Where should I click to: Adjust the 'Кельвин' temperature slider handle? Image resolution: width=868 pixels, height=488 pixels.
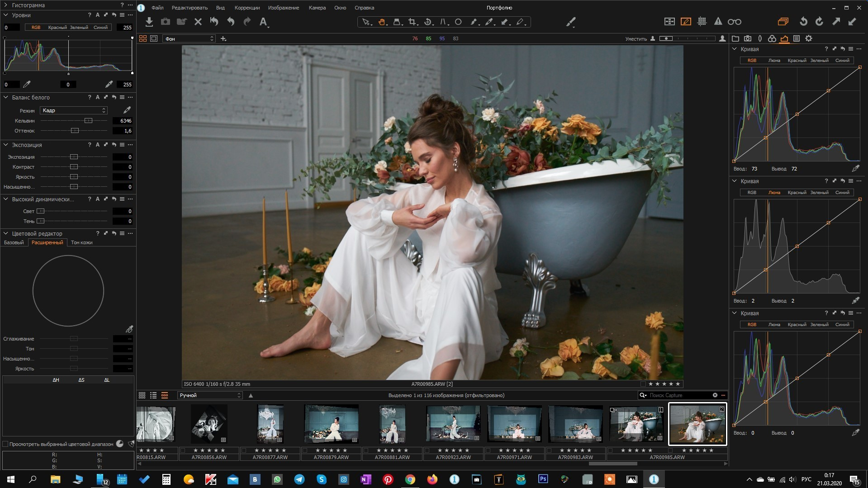(x=88, y=121)
